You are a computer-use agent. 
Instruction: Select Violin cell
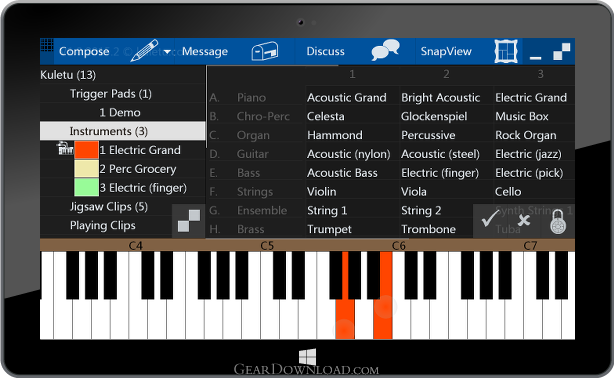tap(321, 192)
